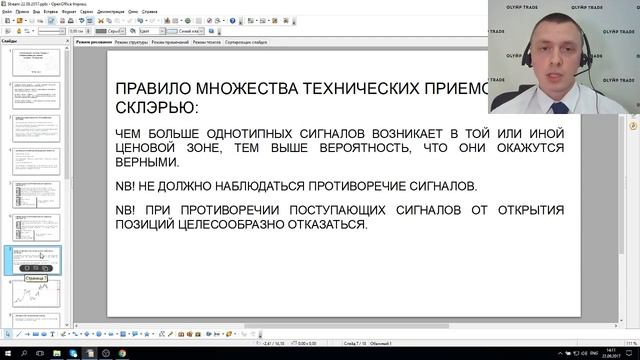Switch to the Slide Sorter tab
640x360 pixels.
click(x=246, y=42)
